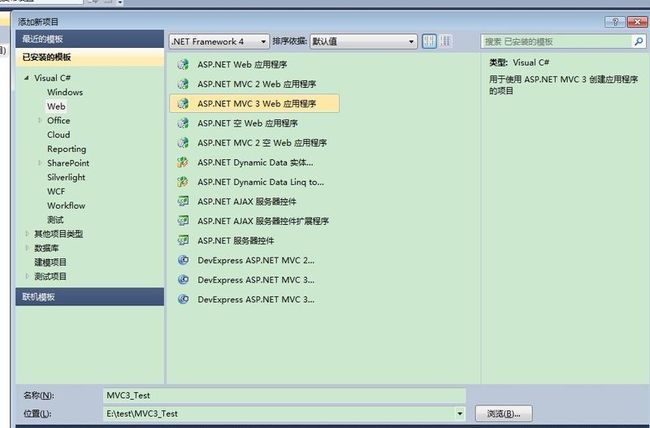Click the ASP.NET Web 应用程序 template icon
The image size is (650, 428).
[183, 64]
